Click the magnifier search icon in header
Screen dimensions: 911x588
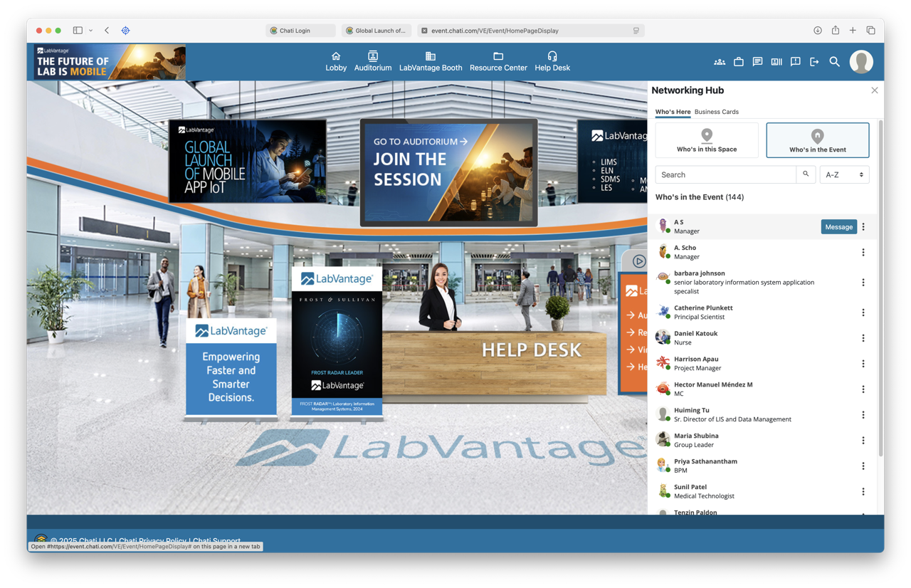[834, 62]
